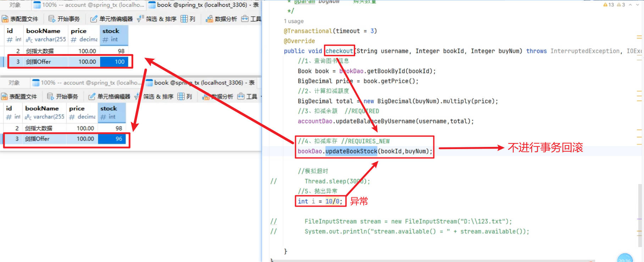Jump to previous highlighted problem with the up chevron

(630, 5)
